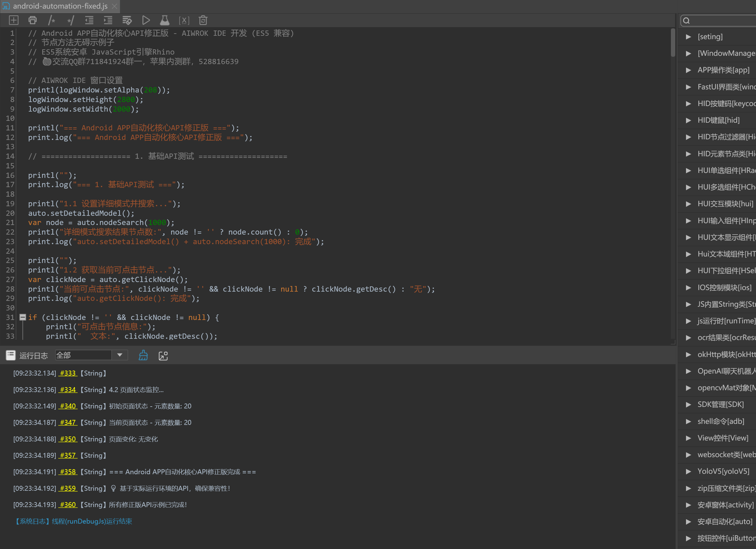Click the new file plus icon

click(x=14, y=20)
